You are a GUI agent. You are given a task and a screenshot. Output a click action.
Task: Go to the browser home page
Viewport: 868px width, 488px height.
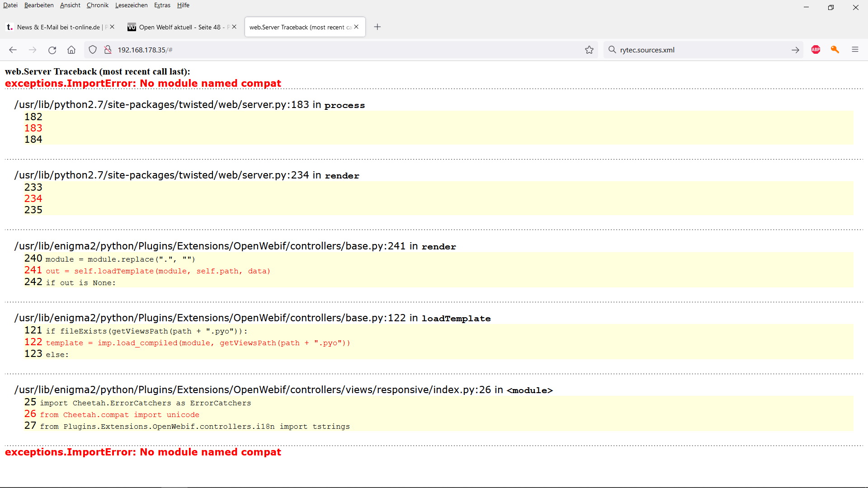[x=71, y=50]
